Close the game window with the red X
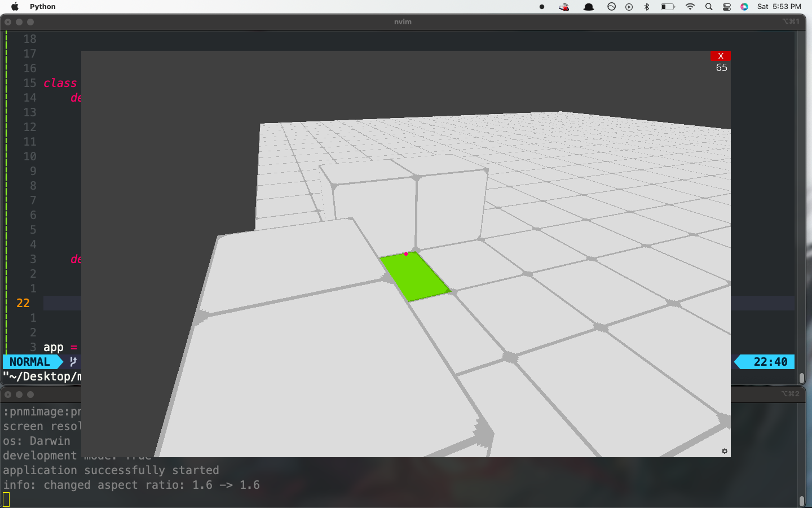812x508 pixels. pos(721,55)
